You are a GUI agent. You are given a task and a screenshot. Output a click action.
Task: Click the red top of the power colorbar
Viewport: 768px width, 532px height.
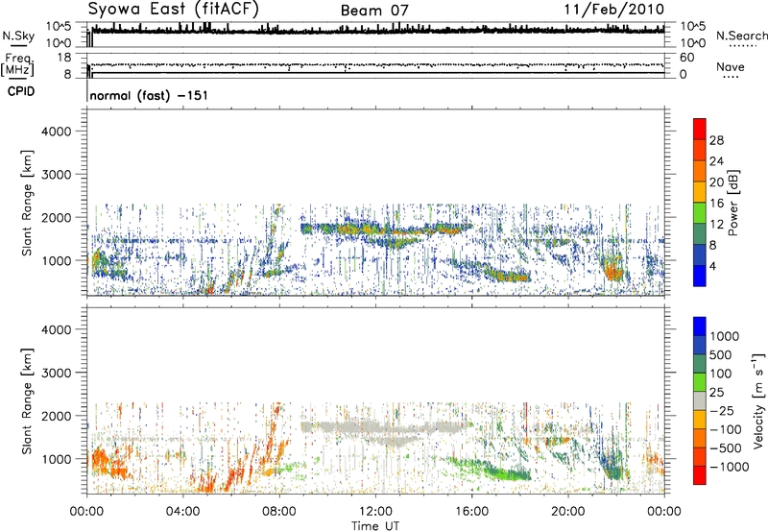click(700, 129)
